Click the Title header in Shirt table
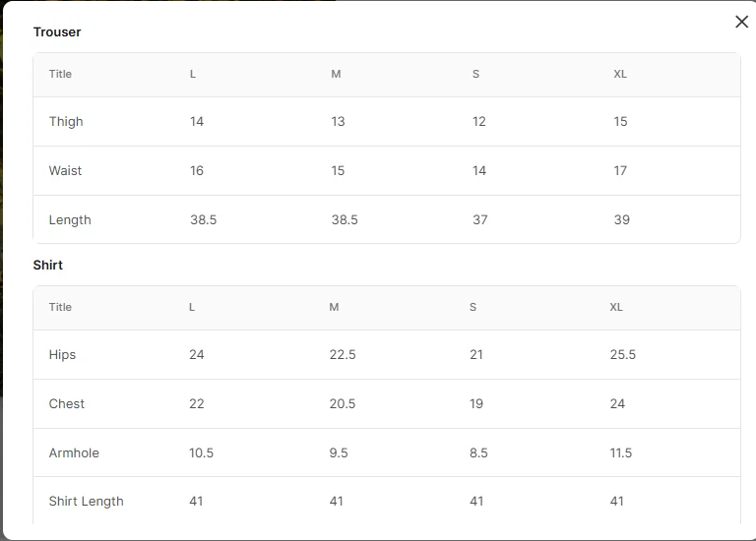This screenshot has height=541, width=756. [x=60, y=307]
